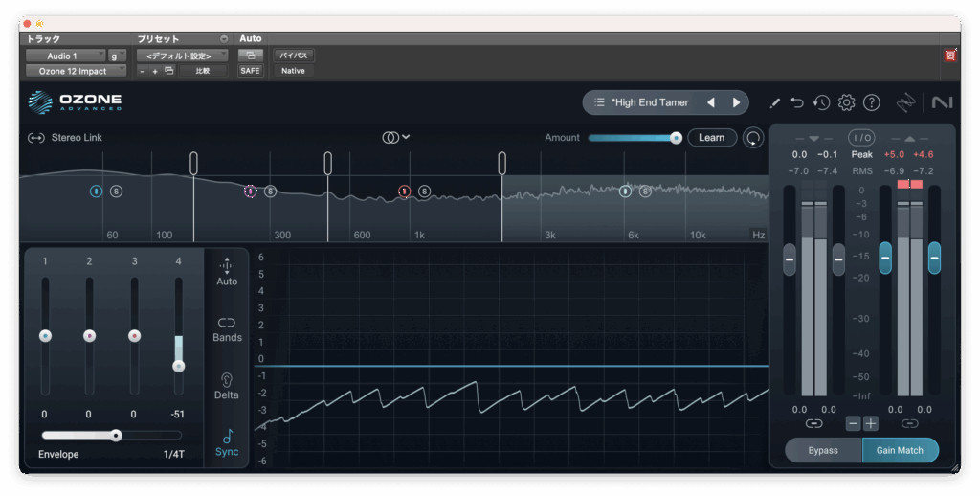This screenshot has height=496, width=980.
Task: Click the Amount slider handle
Action: pyautogui.click(x=676, y=138)
